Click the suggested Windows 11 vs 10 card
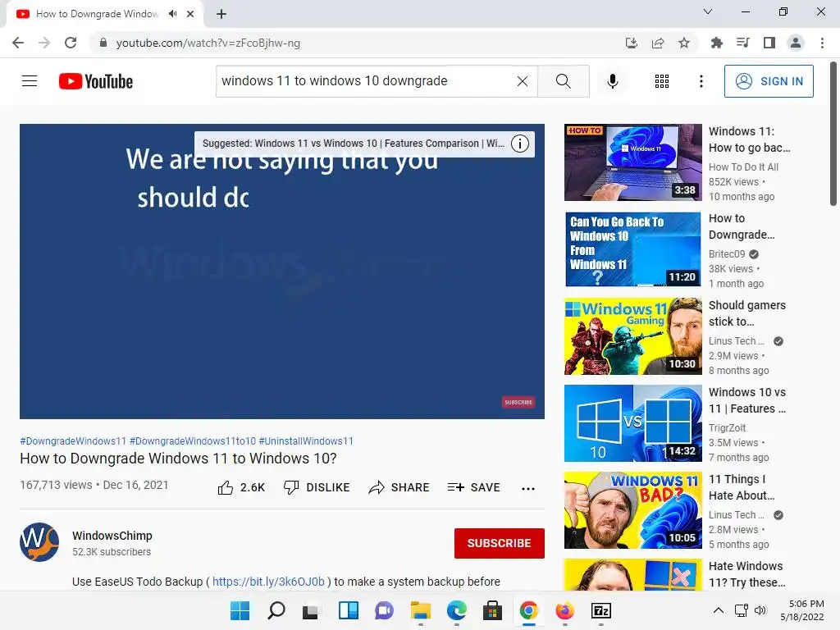The width and height of the screenshot is (840, 630). click(354, 144)
